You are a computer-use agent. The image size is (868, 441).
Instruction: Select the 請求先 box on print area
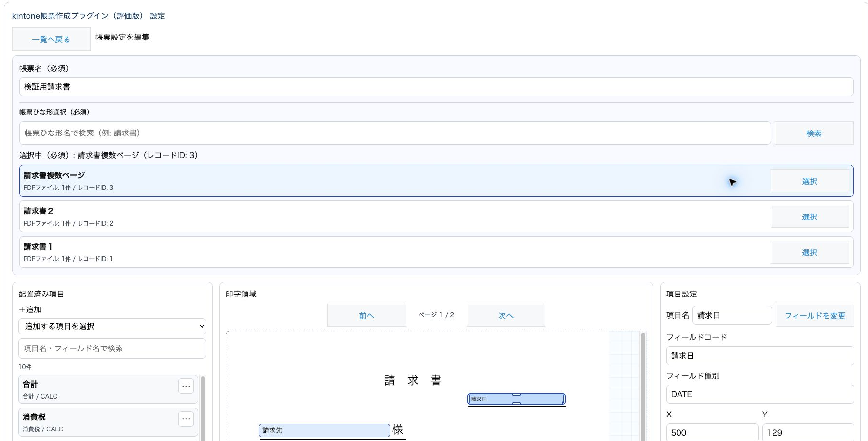click(x=324, y=430)
